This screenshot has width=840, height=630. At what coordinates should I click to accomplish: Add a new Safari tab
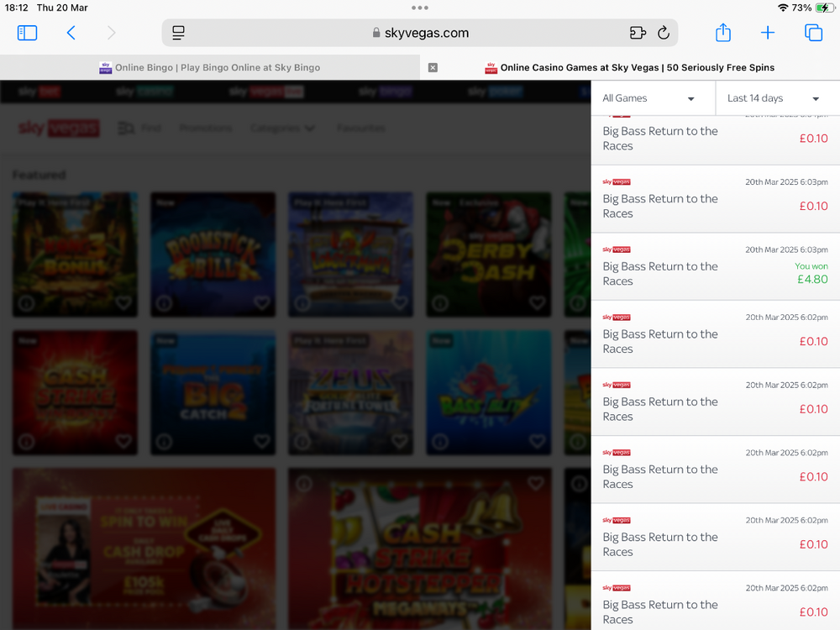point(768,33)
